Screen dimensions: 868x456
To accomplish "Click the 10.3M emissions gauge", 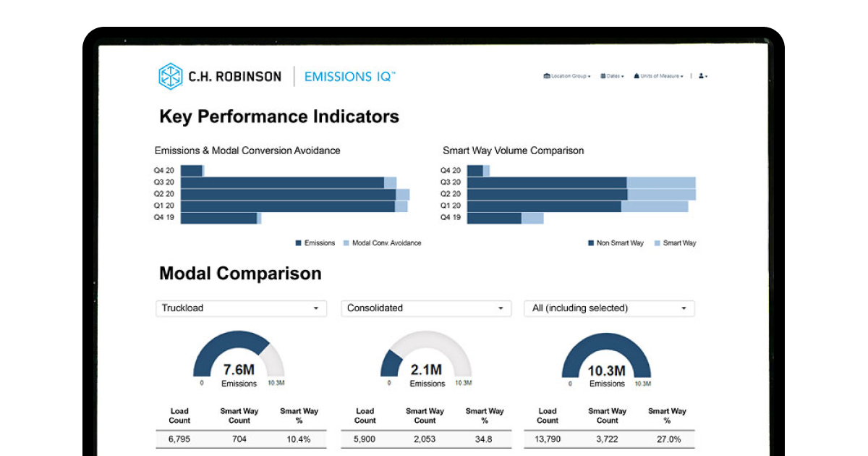I will 607,355.
